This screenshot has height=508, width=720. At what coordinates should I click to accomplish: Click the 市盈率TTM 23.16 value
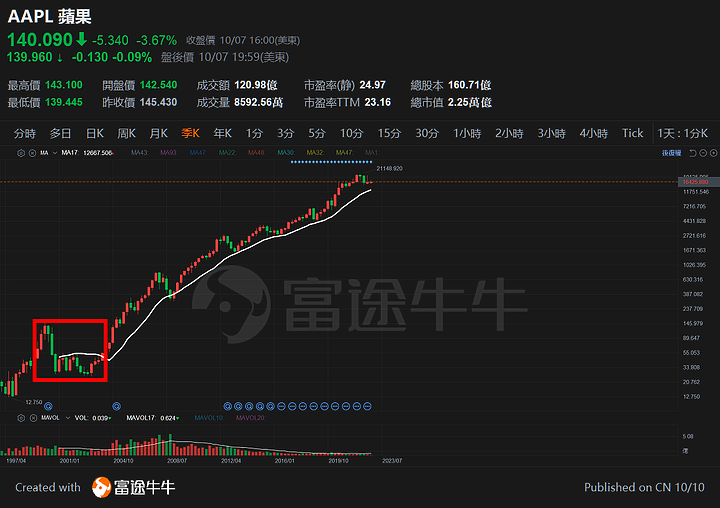point(377,102)
